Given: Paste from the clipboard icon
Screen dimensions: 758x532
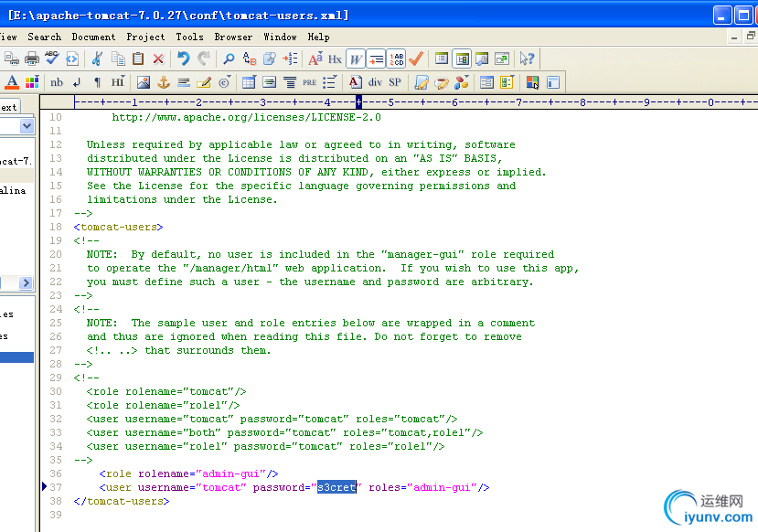Looking at the screenshot, I should click(x=138, y=59).
